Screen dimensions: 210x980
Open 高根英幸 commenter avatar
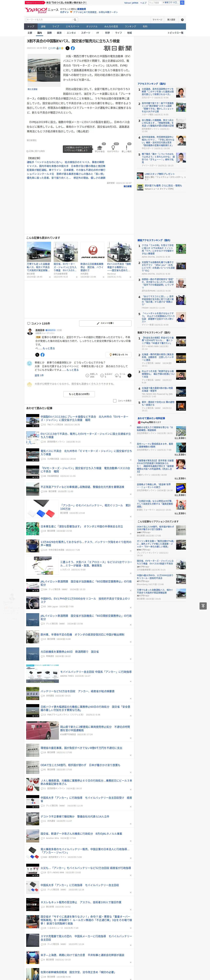coord(30,332)
